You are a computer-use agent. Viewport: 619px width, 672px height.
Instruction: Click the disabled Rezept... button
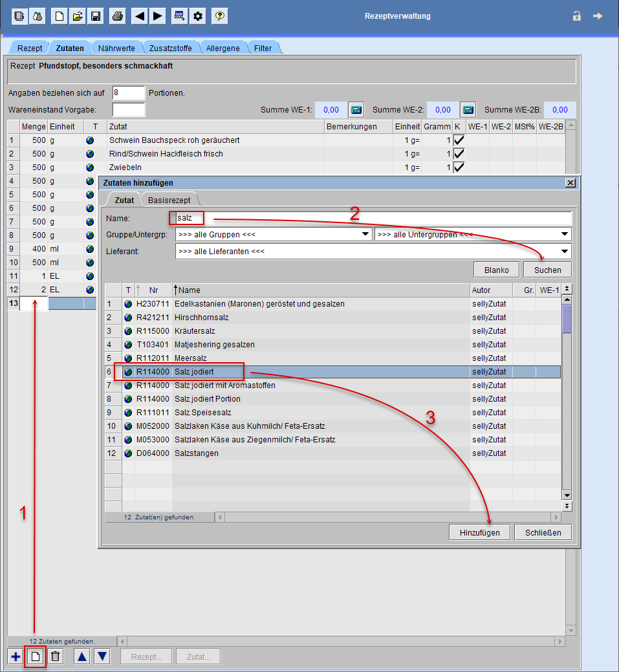[x=146, y=656]
